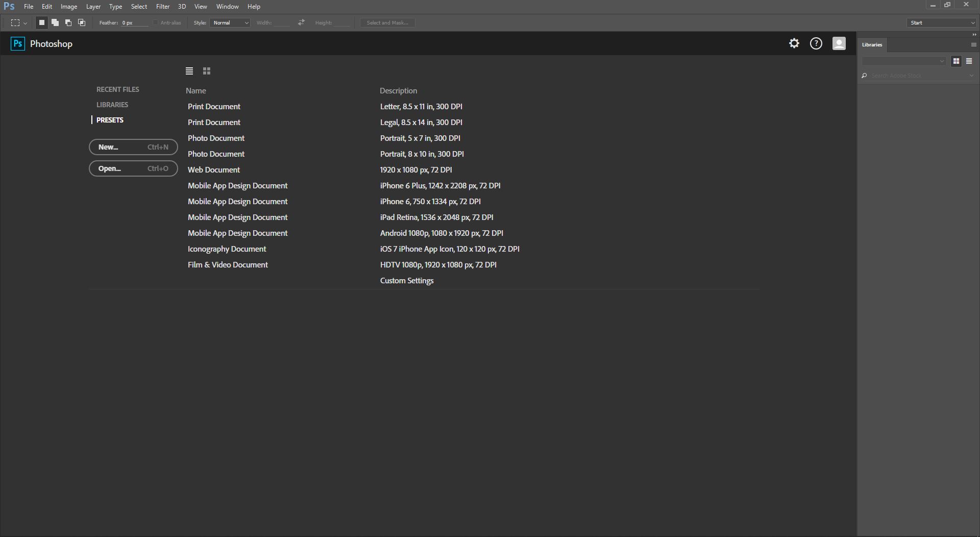Expand the Start workspace dropdown
This screenshot has width=980, height=537.
942,22
